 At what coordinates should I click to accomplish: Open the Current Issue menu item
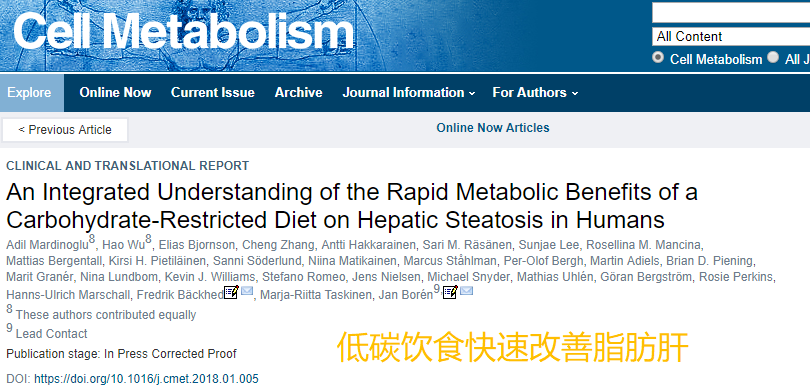[213, 93]
